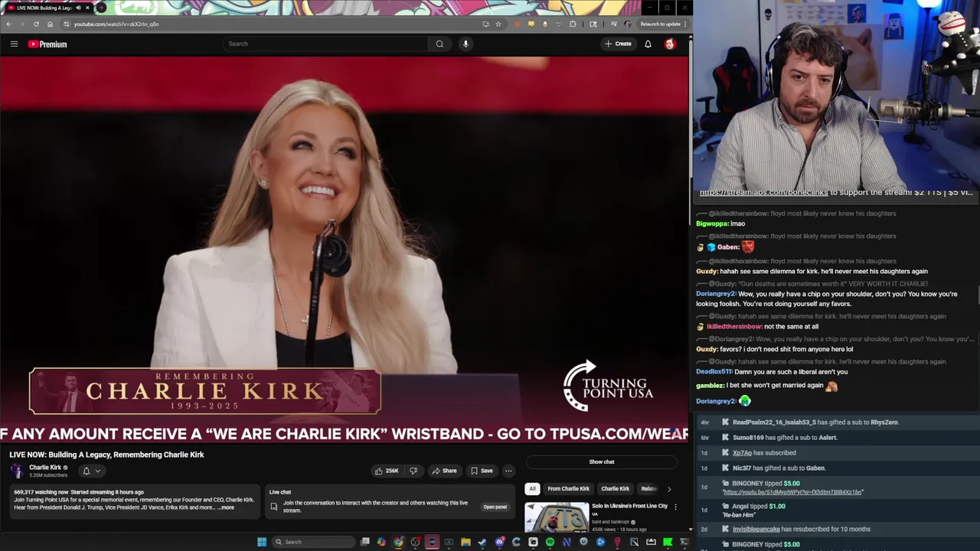Open the YouTube hamburger guide menu
The height and width of the screenshot is (551, 980).
tap(14, 44)
